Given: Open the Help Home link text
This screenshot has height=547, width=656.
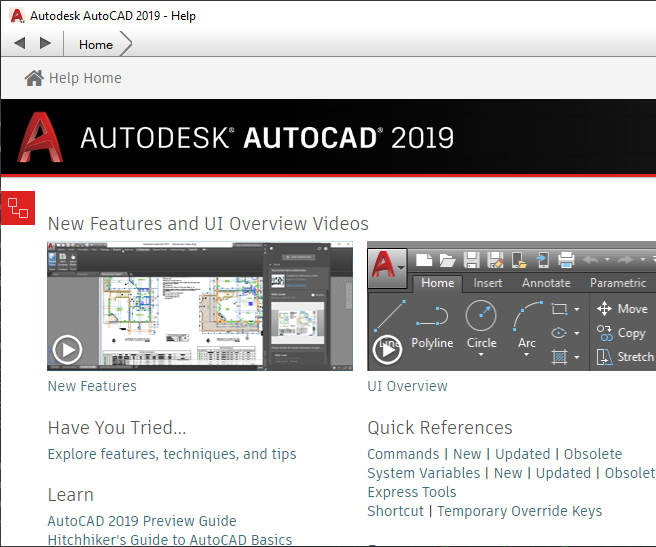Looking at the screenshot, I should click(x=85, y=78).
